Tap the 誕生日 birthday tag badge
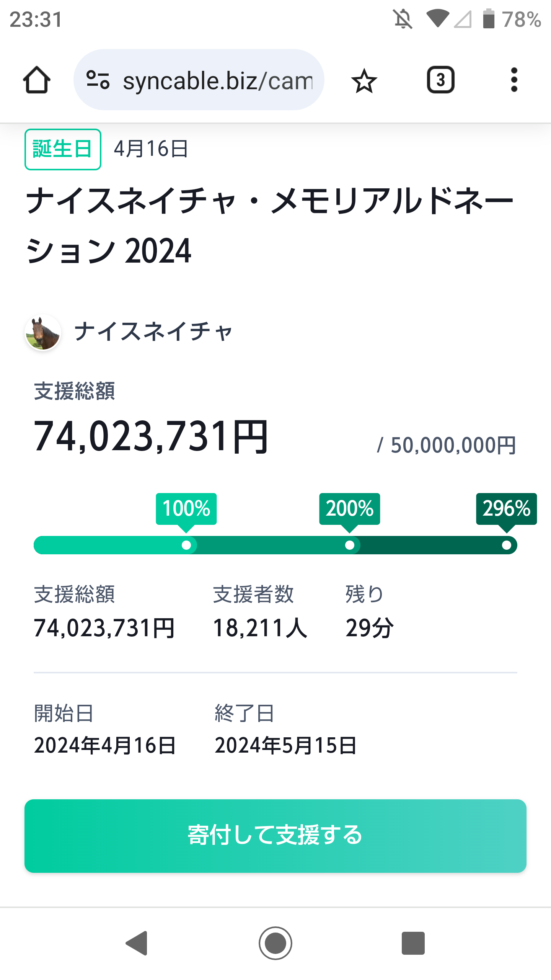The image size is (551, 980). [63, 149]
